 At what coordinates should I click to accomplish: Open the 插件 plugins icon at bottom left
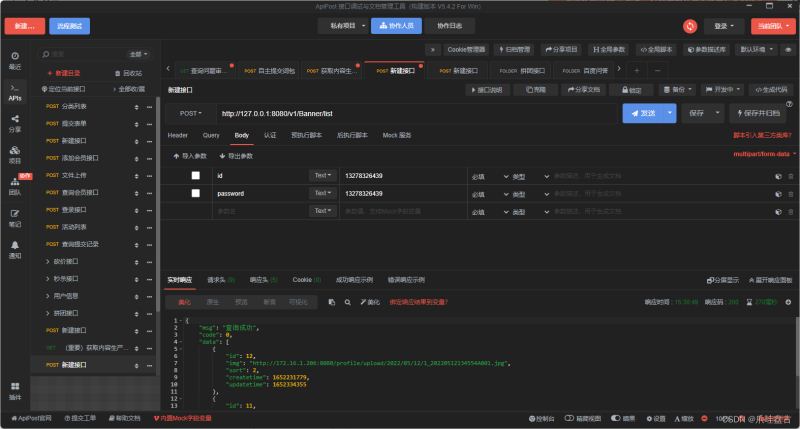click(x=15, y=389)
